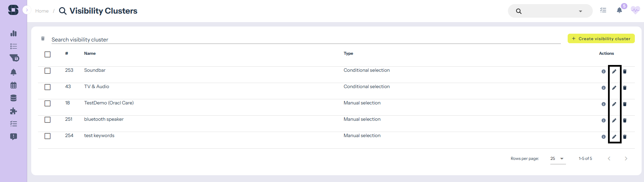
Task: Open the calendar icon in sidebar
Action: [14, 85]
